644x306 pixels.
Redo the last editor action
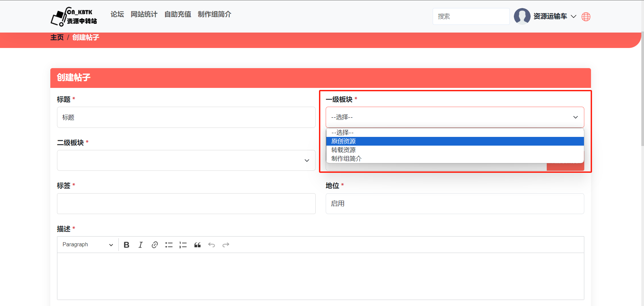coord(226,245)
